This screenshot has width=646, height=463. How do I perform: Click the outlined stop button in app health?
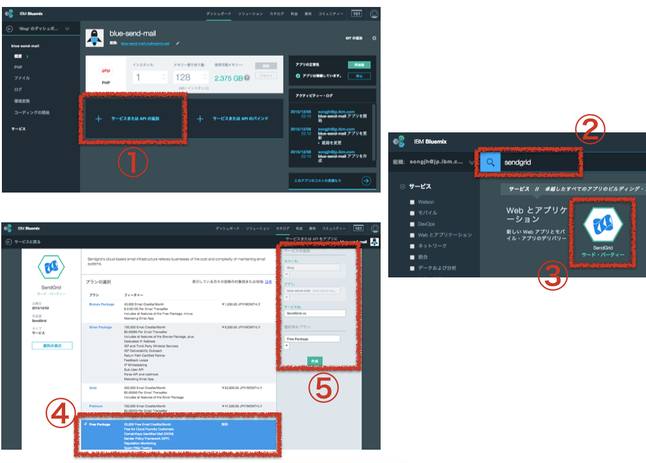359,76
